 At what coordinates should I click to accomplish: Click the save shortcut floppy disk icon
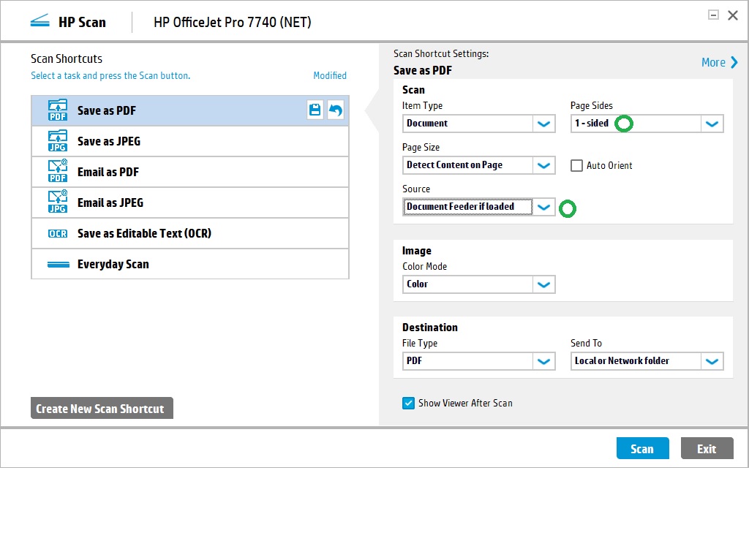[315, 110]
